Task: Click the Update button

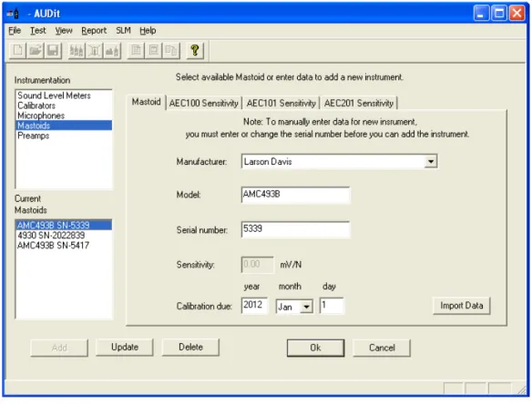Action: [x=125, y=348]
